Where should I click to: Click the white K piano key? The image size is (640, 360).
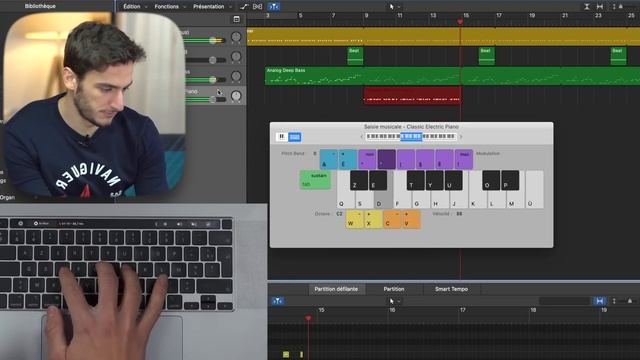tap(477, 200)
